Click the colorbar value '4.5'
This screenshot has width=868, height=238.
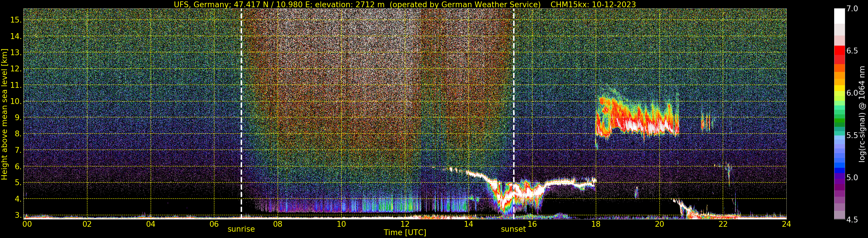click(x=852, y=220)
